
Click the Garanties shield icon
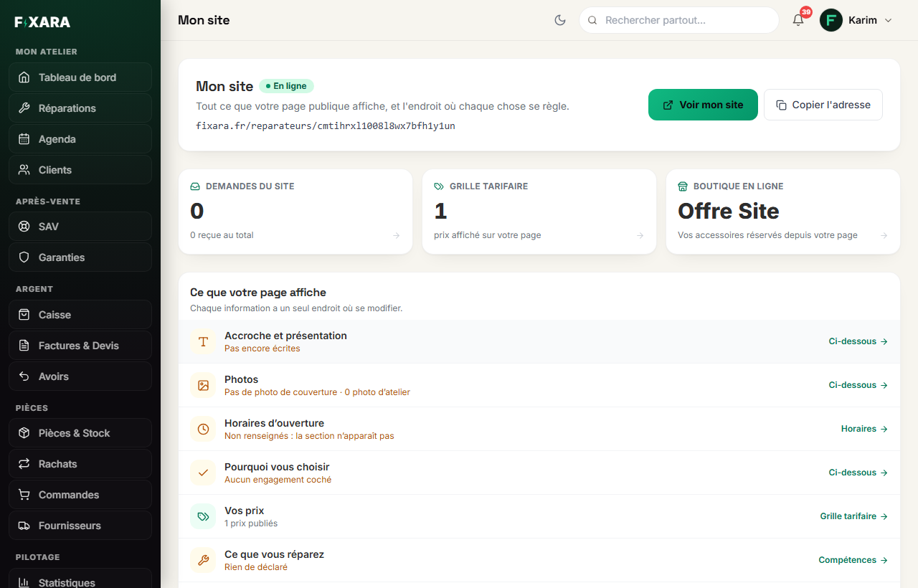coord(24,257)
